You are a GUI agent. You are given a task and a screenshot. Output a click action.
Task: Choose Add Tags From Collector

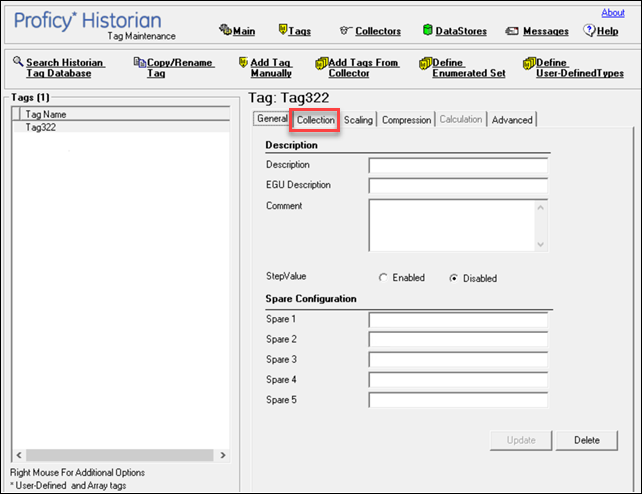363,68
